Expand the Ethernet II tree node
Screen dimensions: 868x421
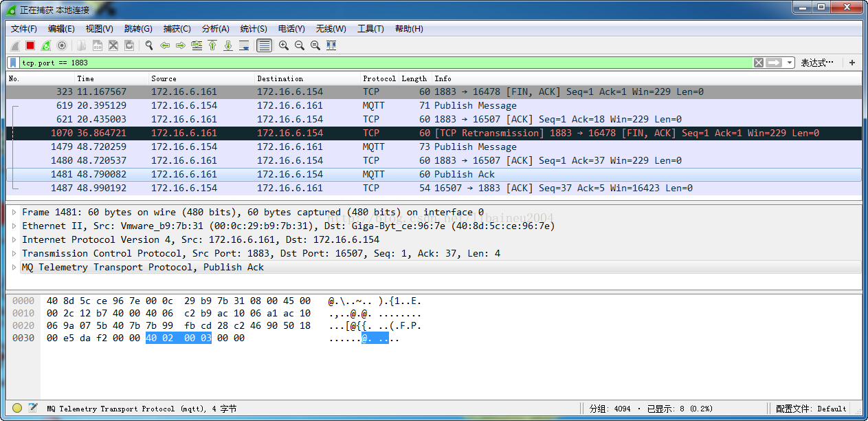(x=14, y=226)
